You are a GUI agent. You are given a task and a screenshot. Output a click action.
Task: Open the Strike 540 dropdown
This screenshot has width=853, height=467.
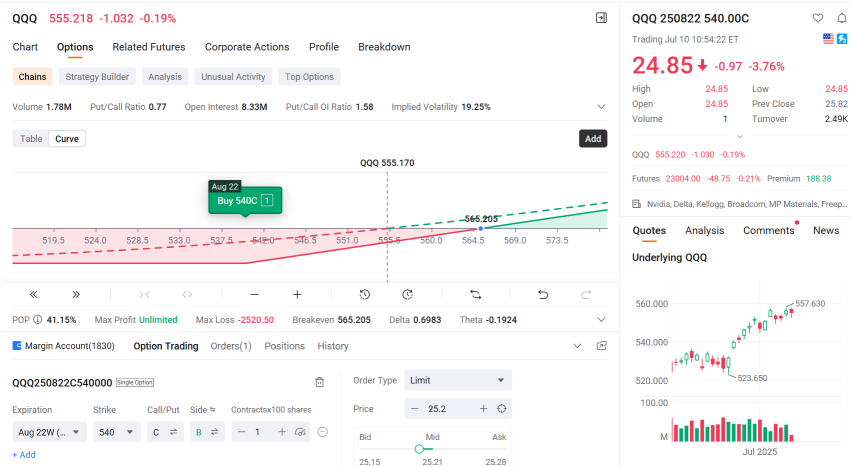point(117,432)
